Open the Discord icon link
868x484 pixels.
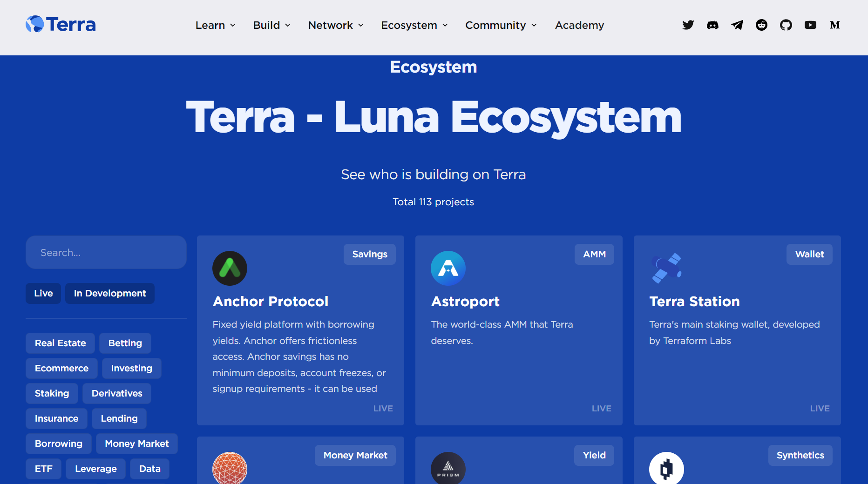(x=712, y=25)
